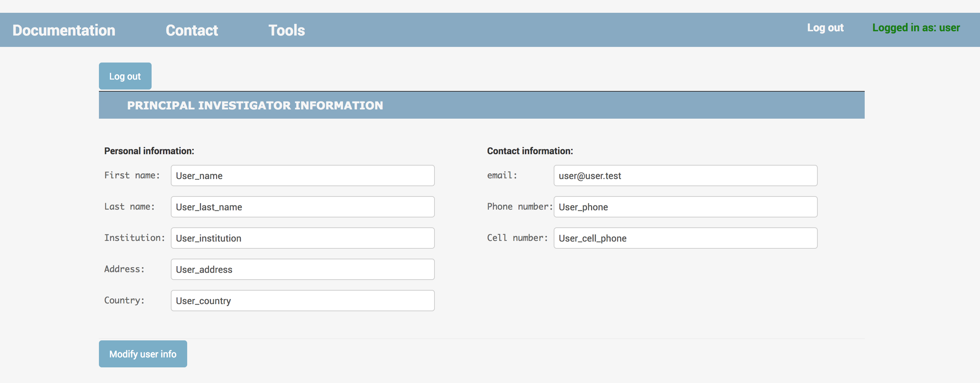Click the 'Contact information:' section heading
The image size is (980, 383).
(529, 151)
